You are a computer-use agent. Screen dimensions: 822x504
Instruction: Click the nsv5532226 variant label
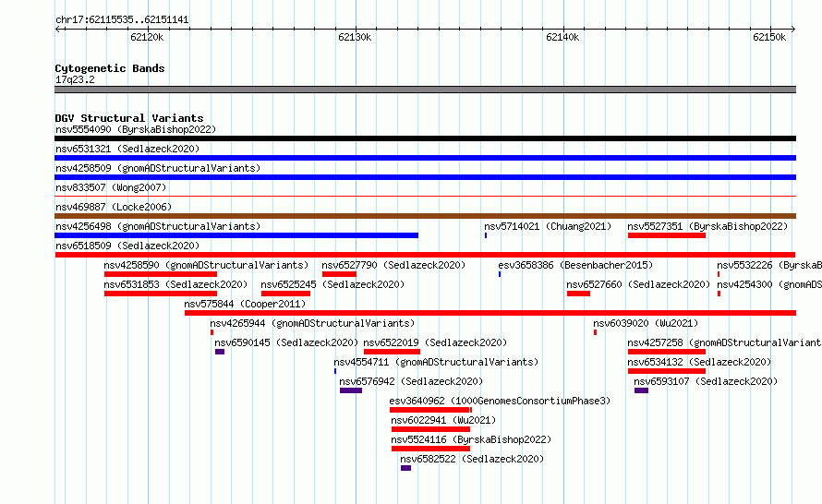(x=769, y=265)
